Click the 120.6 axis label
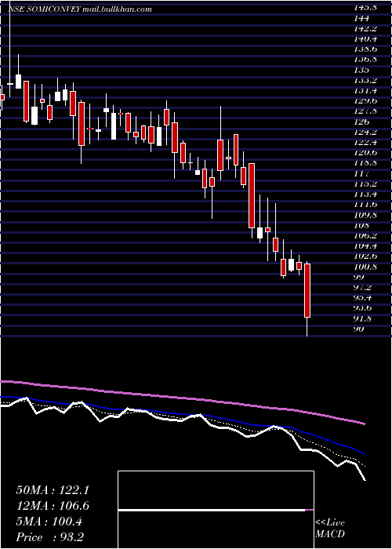This screenshot has height=549, width=392. pos(367,152)
